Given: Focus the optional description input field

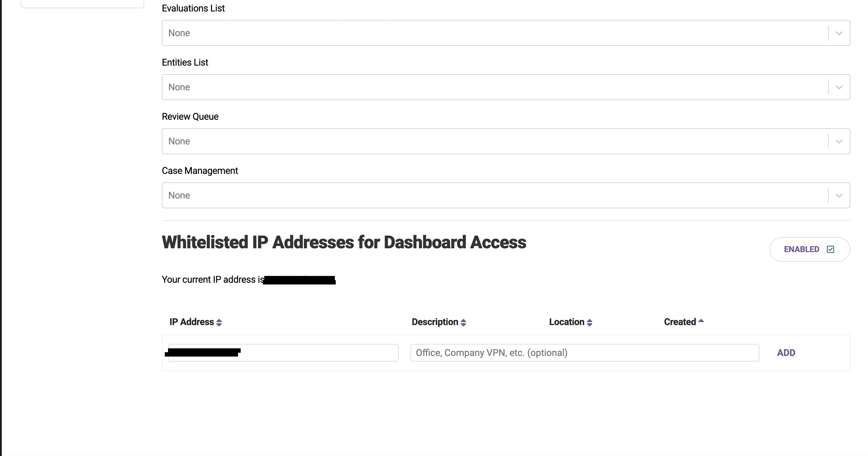Looking at the screenshot, I should click(585, 352).
